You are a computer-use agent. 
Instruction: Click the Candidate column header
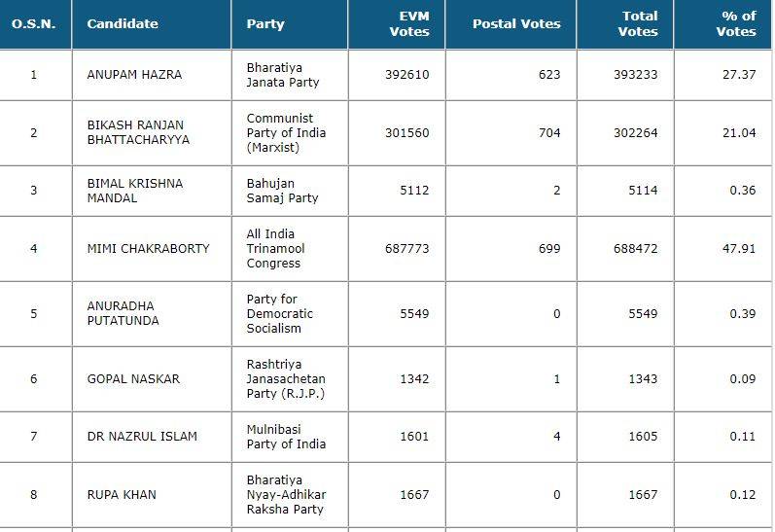click(123, 24)
